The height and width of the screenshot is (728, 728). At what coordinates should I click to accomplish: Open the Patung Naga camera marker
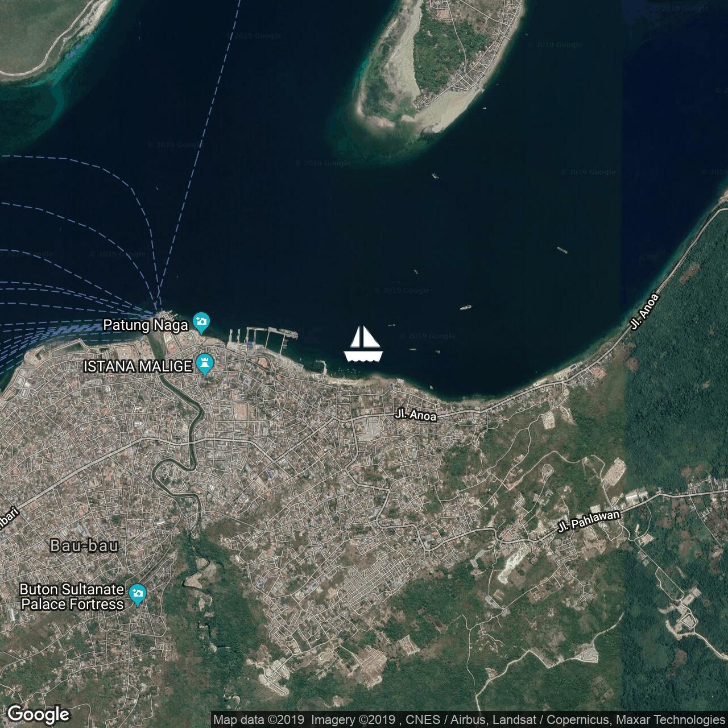[201, 323]
